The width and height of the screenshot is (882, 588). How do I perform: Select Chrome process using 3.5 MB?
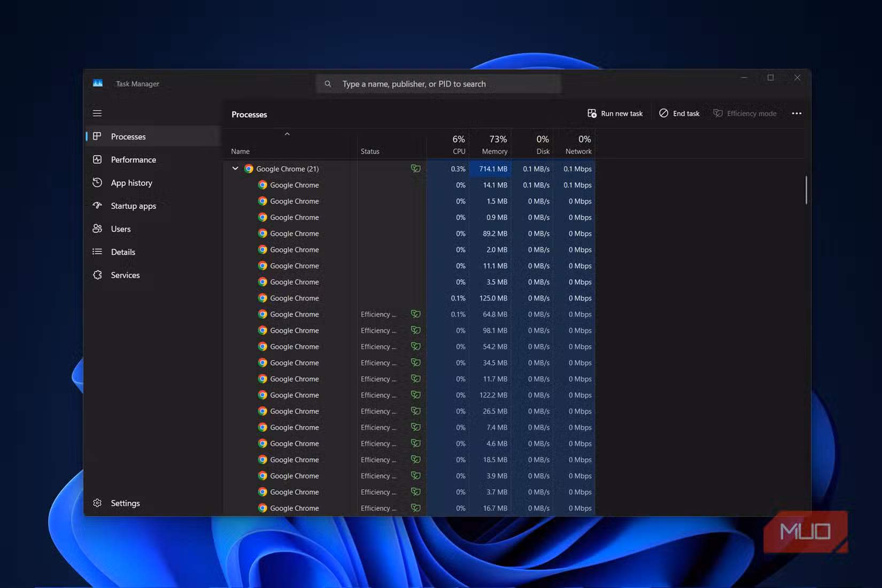pos(409,282)
